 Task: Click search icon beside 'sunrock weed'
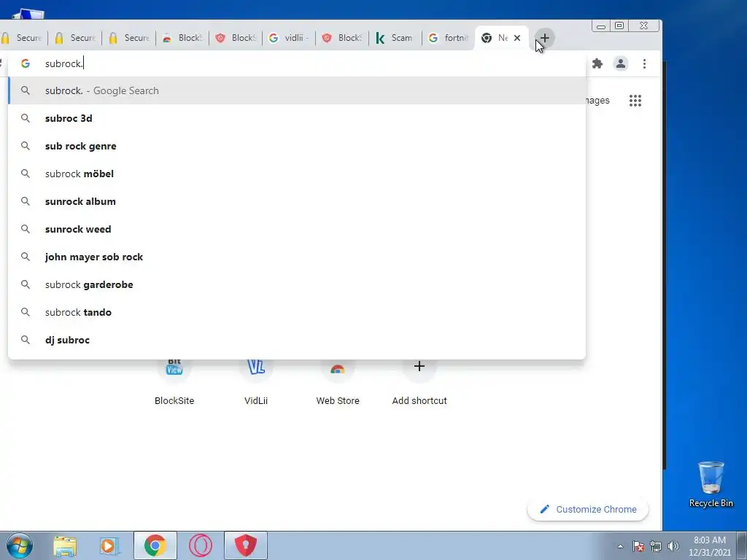click(x=26, y=229)
